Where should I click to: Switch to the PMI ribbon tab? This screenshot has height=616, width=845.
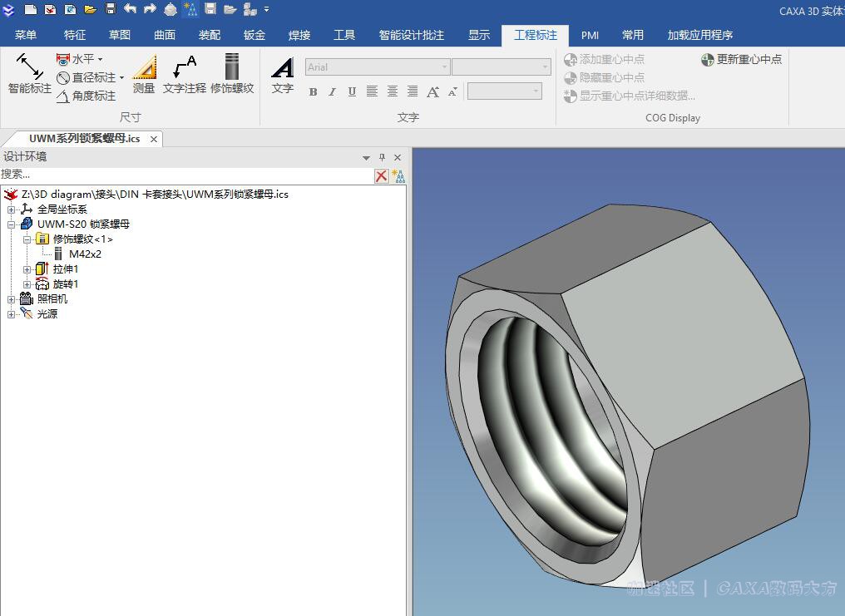pos(590,35)
